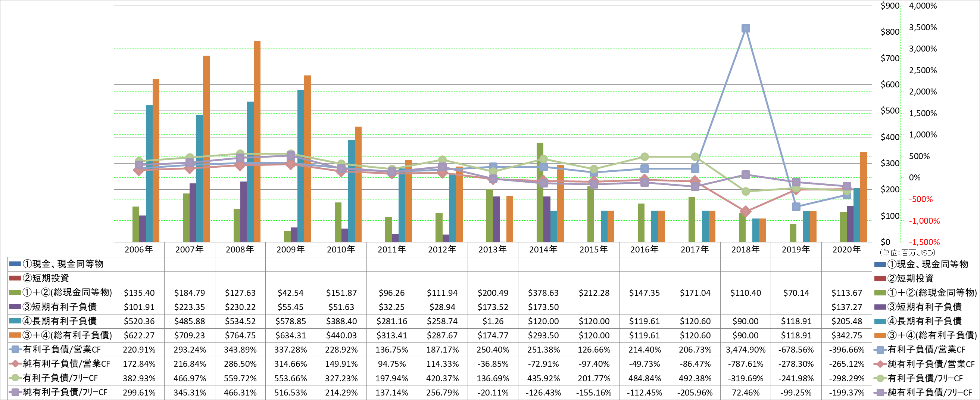Select the 2018年 value 72.46%

point(745,393)
